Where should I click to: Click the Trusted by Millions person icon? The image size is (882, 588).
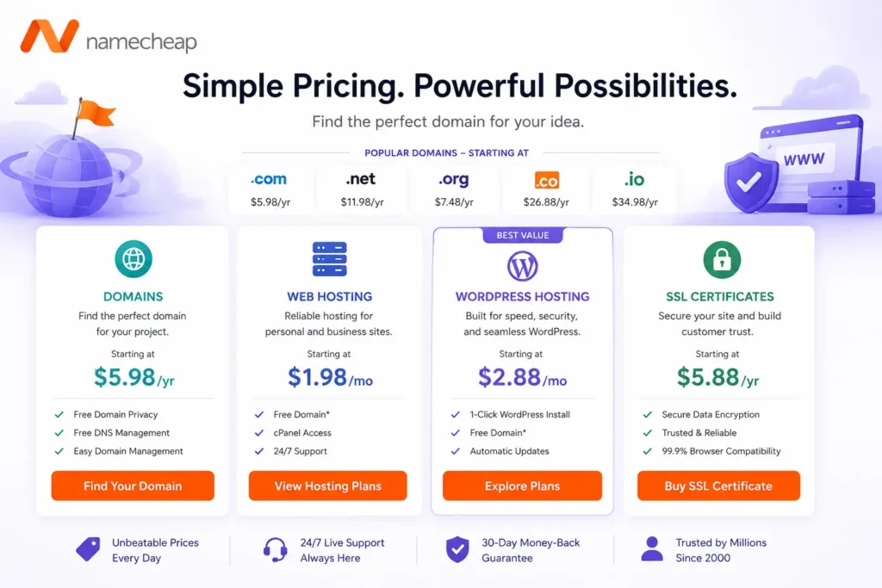[x=652, y=549]
